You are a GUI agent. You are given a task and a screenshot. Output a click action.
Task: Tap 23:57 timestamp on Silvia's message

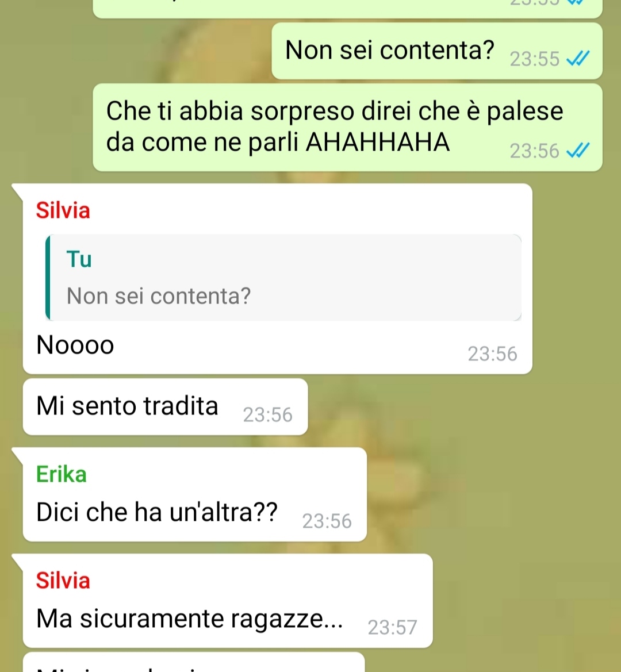point(392,627)
